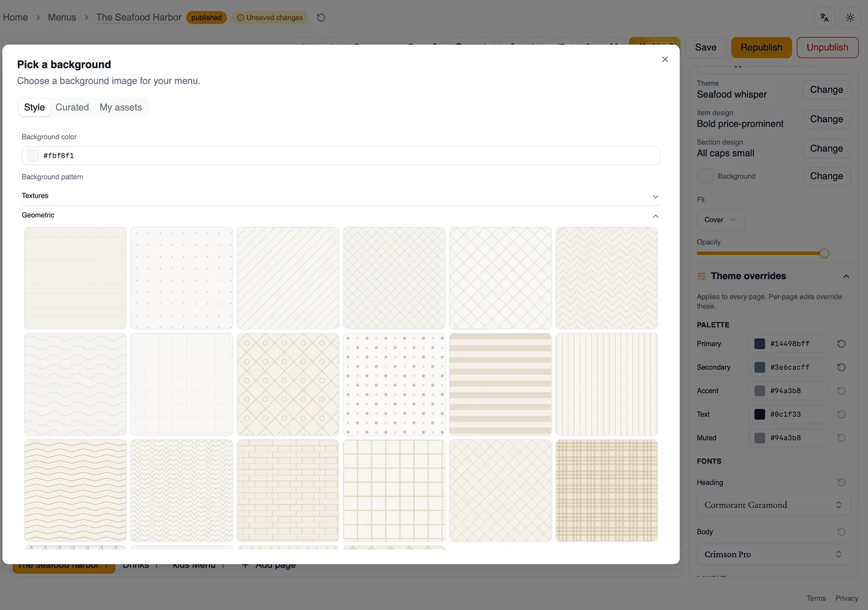Reset the Heading font
The image size is (868, 610).
coord(841,483)
